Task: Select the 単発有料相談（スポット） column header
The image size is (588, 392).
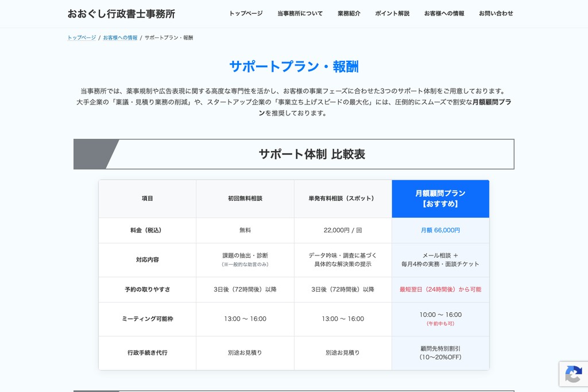Action: point(343,199)
